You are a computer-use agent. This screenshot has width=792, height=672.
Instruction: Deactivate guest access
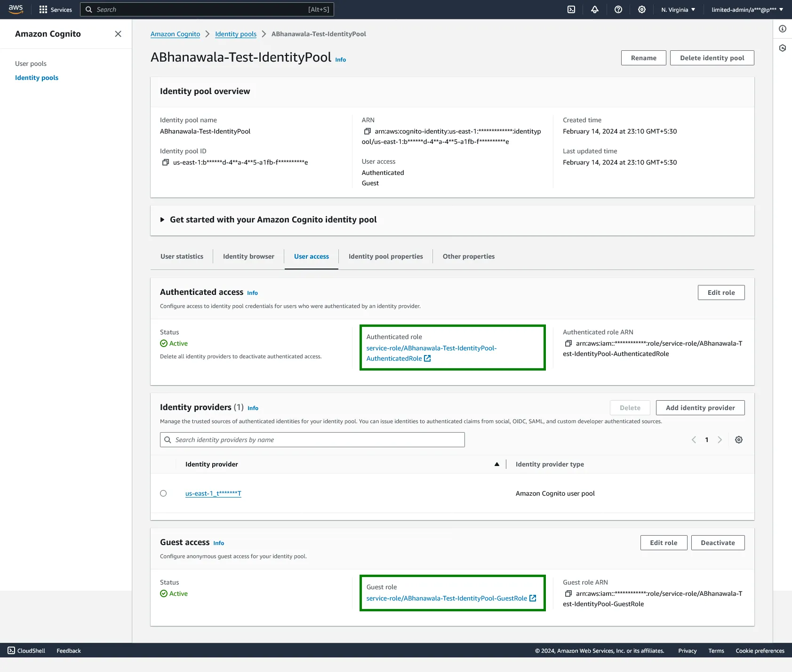(718, 543)
